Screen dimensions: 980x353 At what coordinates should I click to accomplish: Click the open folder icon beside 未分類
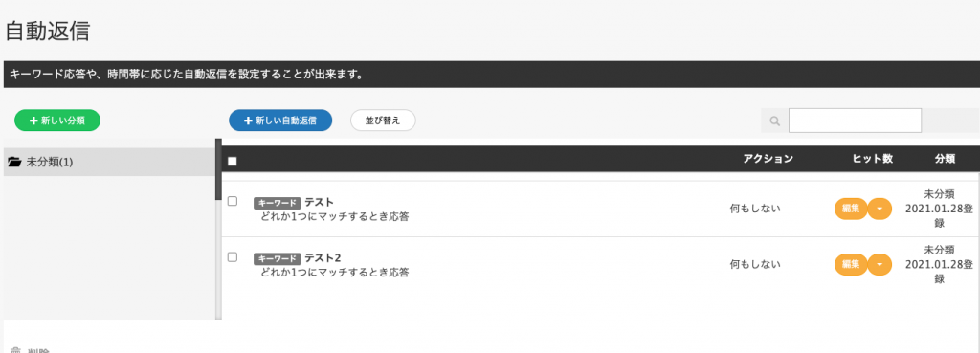(14, 162)
